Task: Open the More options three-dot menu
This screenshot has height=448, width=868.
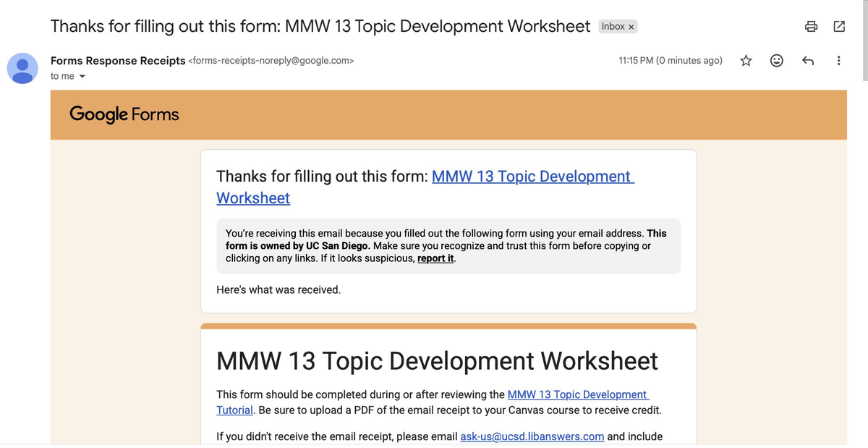Action: click(x=838, y=61)
